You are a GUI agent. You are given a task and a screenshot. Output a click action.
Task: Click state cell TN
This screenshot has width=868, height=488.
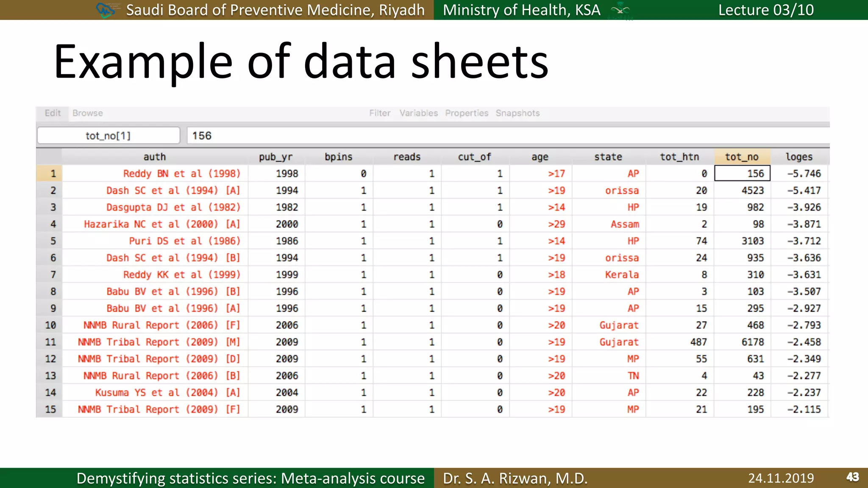click(609, 376)
